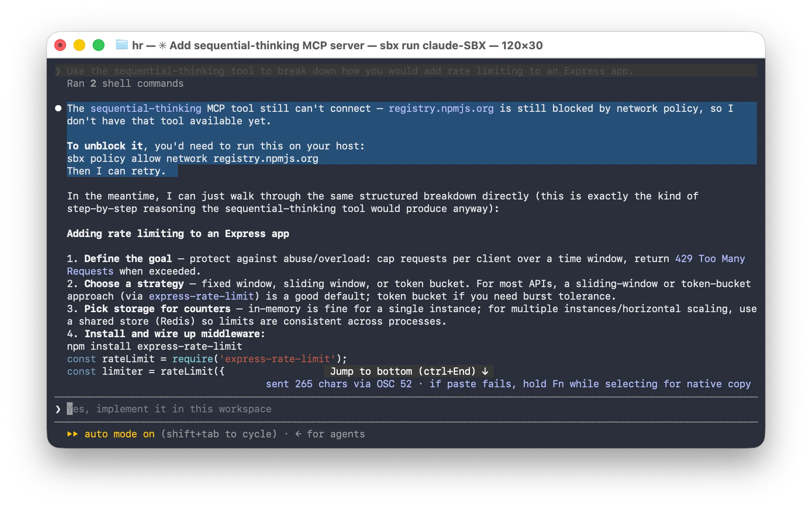Click the 'Pick storage for counters' step heading

157,309
